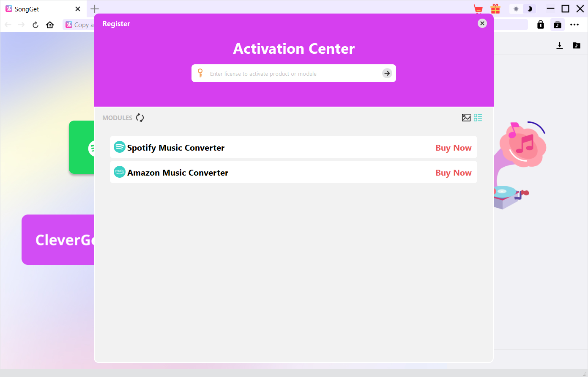
Task: Close the Register activation dialog
Action: (482, 23)
